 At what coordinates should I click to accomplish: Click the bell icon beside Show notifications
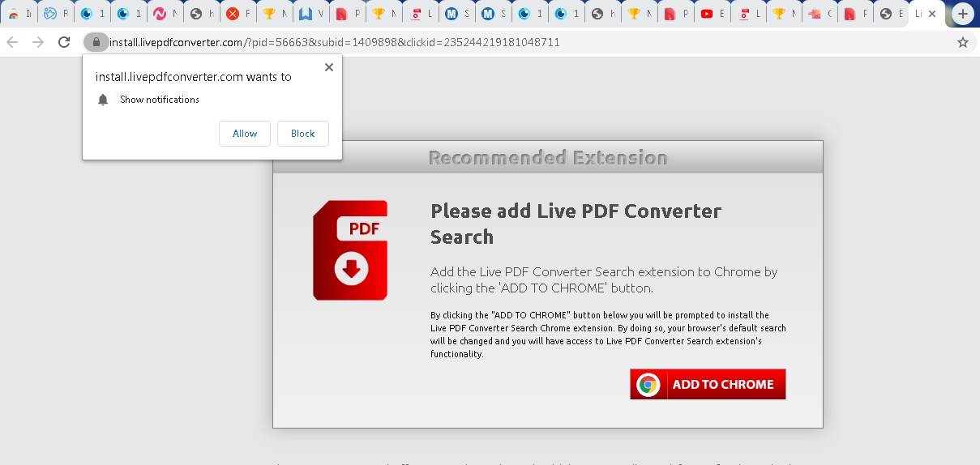point(103,100)
